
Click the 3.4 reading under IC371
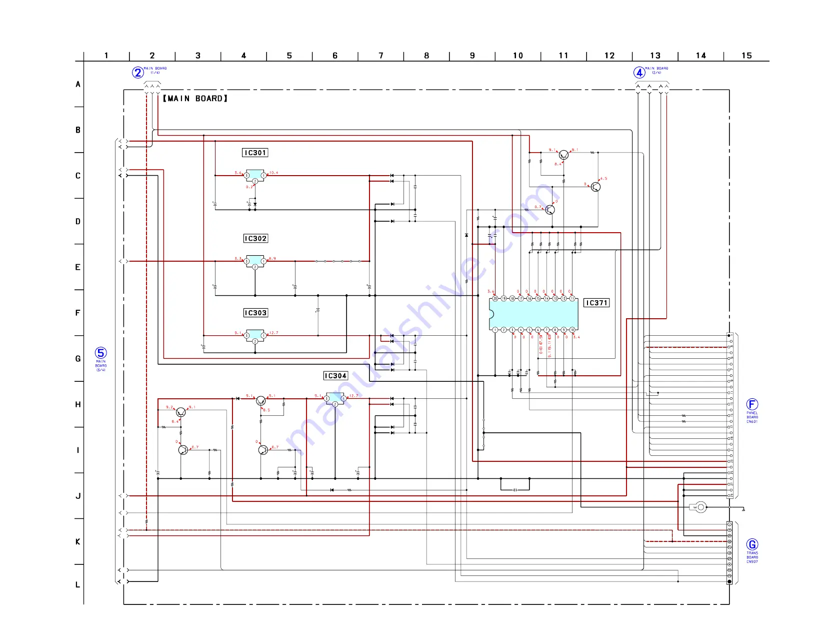(x=576, y=337)
